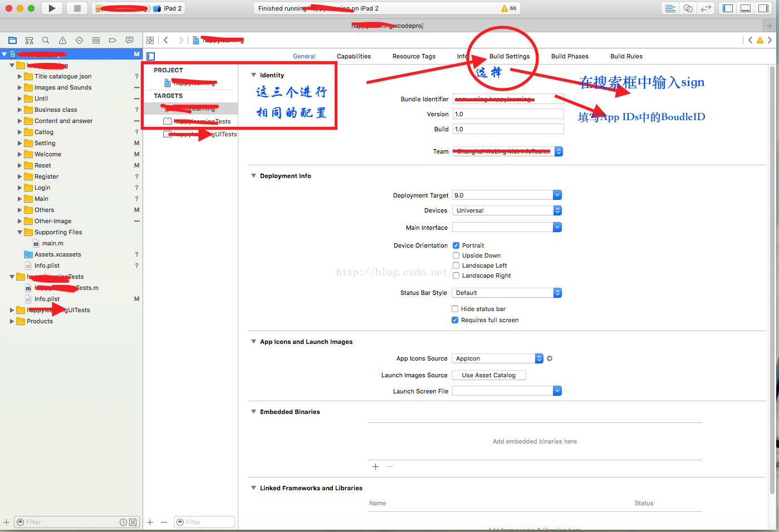Open Launch Screen File dropdown

pos(557,391)
